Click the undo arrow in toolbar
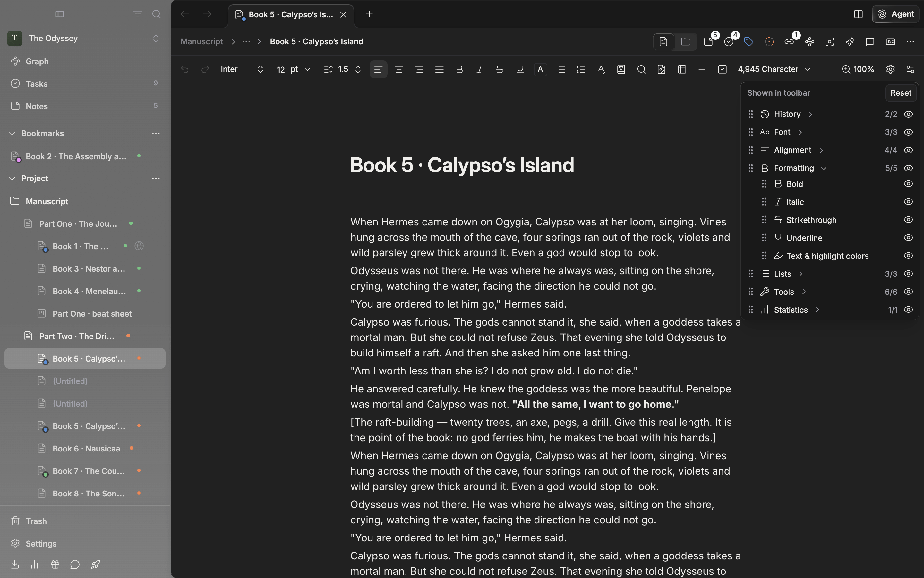This screenshot has width=924, height=578. pos(185,69)
